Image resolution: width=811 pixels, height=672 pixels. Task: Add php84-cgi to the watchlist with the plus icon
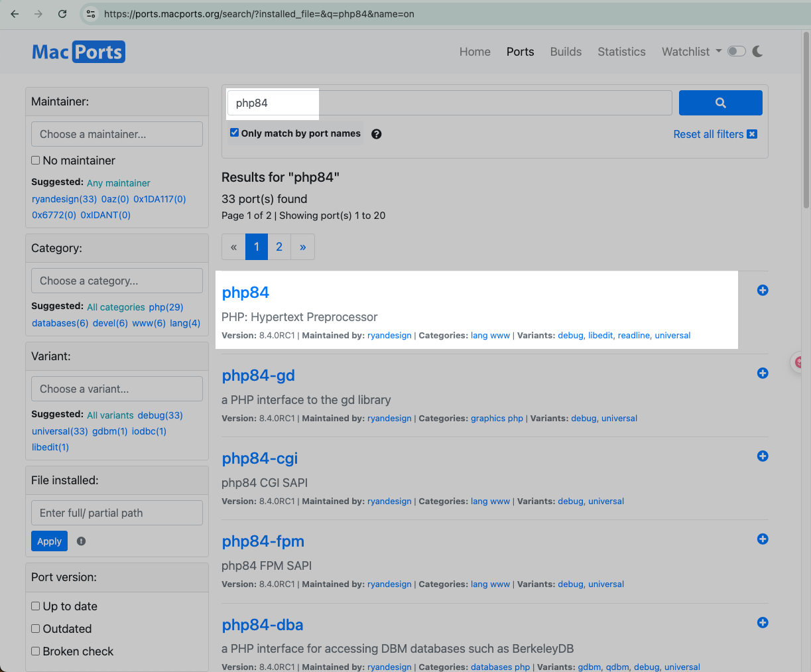(763, 456)
